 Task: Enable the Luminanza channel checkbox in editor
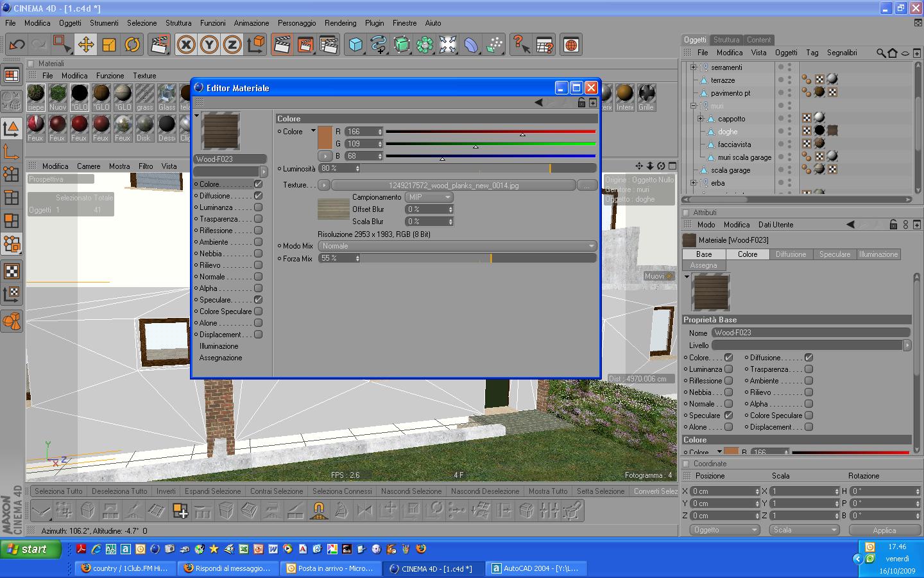[x=258, y=207]
